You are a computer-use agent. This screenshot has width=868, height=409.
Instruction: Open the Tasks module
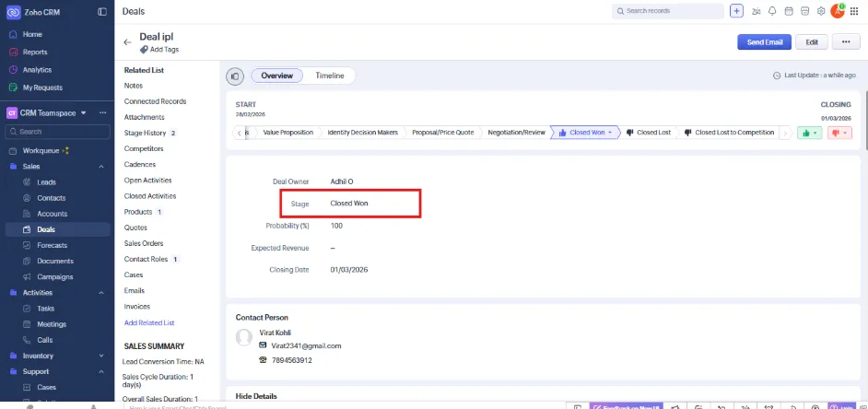coord(46,309)
